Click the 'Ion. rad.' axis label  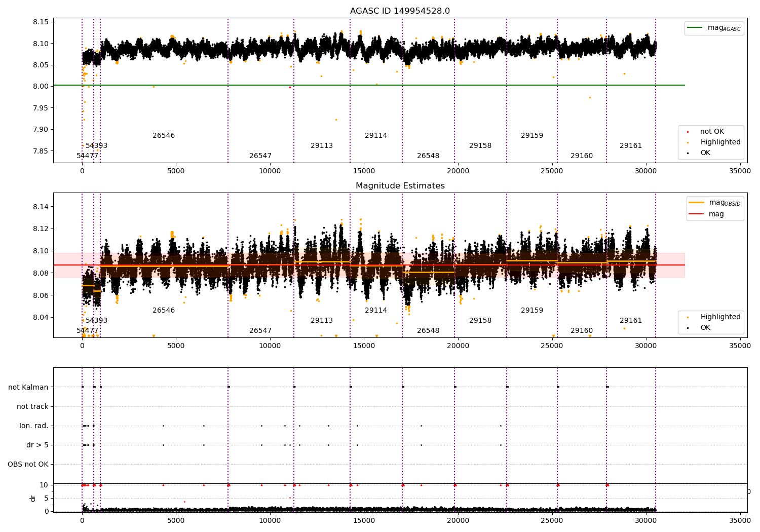(34, 426)
